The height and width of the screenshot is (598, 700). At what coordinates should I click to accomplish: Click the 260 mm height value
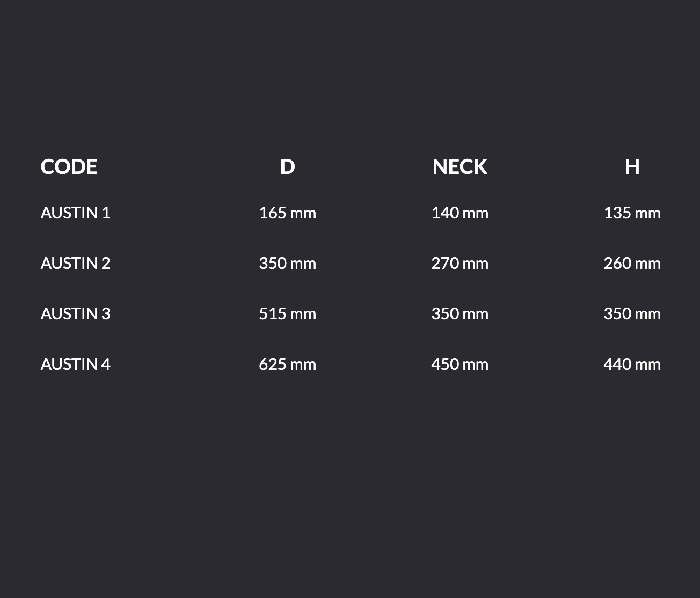click(x=632, y=264)
